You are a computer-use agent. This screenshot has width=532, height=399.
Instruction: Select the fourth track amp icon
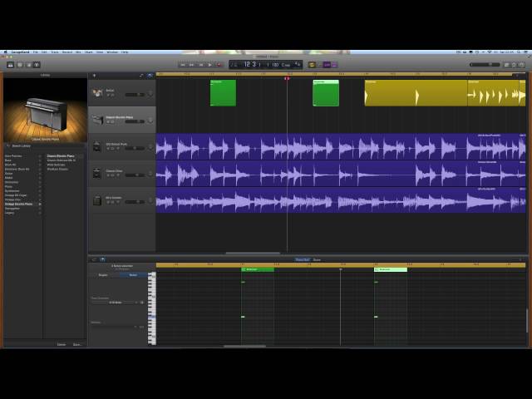[97, 174]
